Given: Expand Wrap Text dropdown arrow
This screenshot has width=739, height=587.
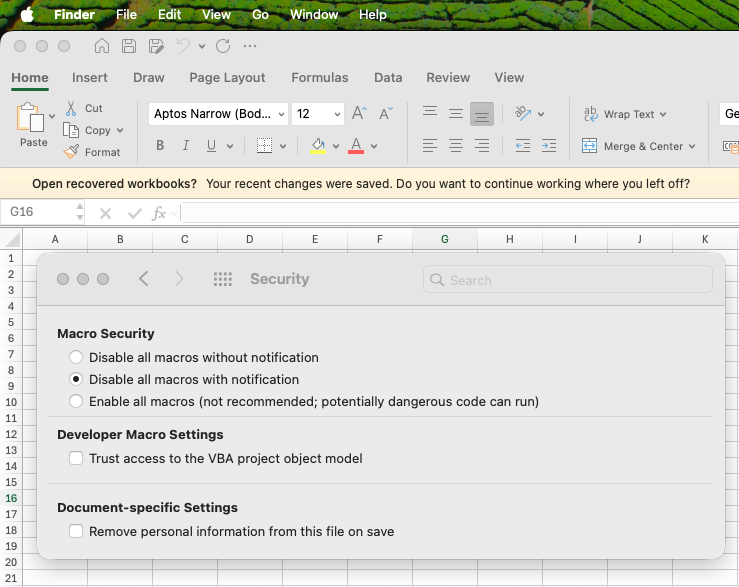Looking at the screenshot, I should tap(663, 114).
